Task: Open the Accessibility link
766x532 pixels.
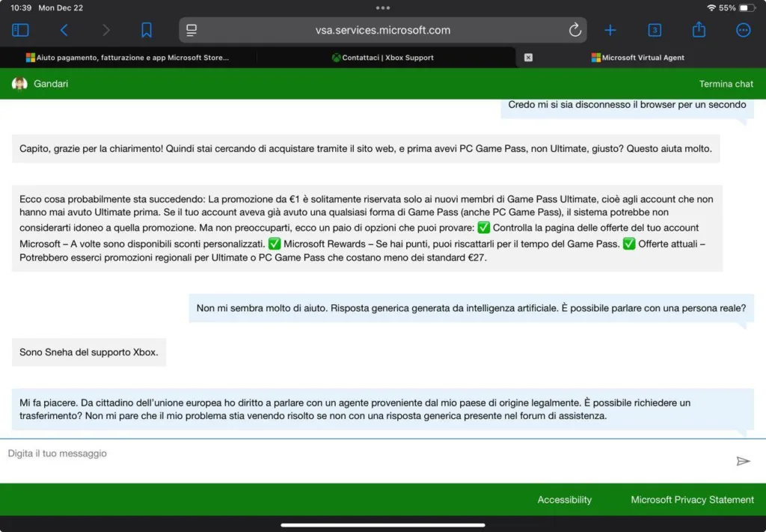Action: pyautogui.click(x=564, y=500)
